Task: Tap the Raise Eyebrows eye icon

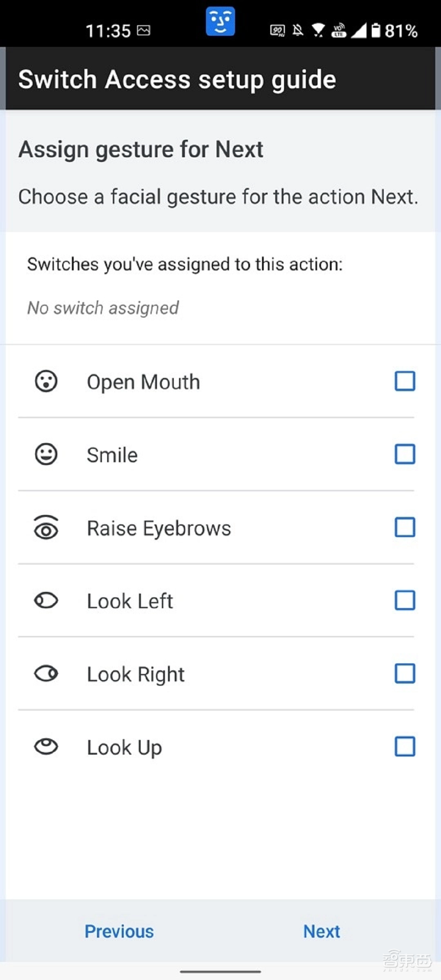Action: coord(46,527)
